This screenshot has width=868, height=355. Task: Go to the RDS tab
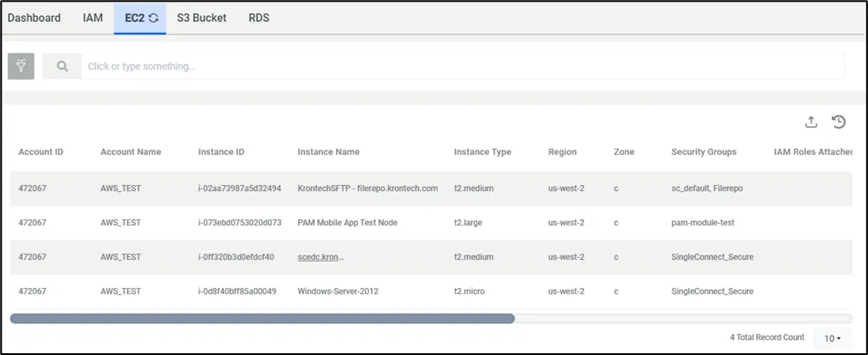(259, 18)
